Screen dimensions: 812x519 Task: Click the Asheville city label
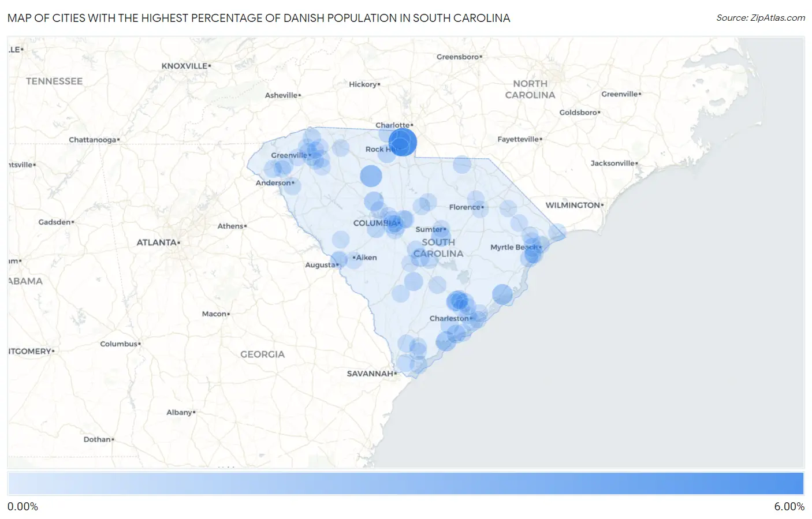click(x=282, y=95)
